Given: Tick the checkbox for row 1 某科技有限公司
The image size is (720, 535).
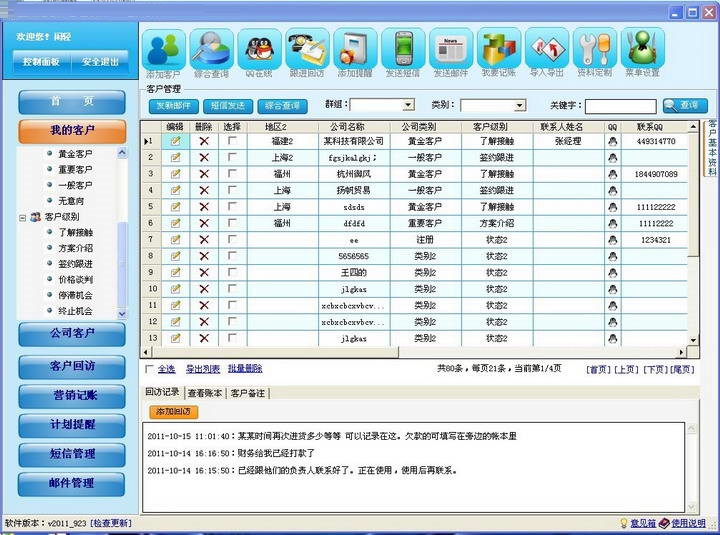Looking at the screenshot, I should coord(232,141).
